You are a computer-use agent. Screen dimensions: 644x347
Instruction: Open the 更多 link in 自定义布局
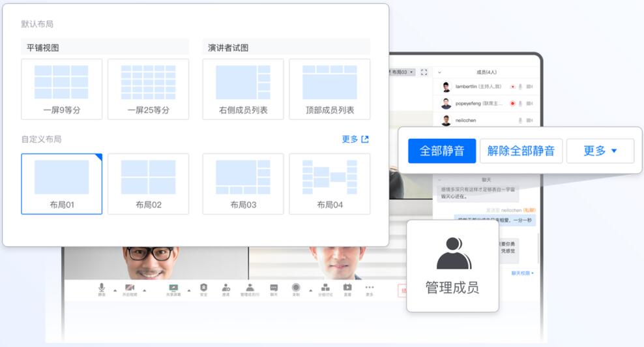point(355,139)
